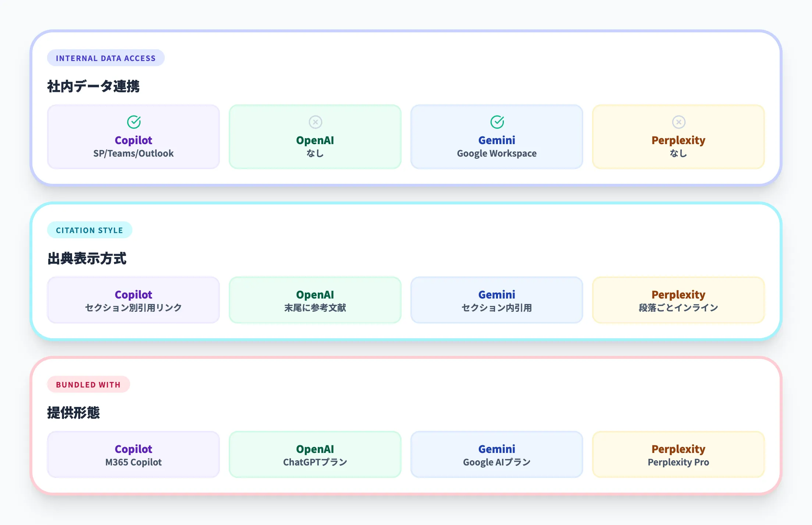This screenshot has width=812, height=525.
Task: Click the green checkmark icon above Copilot
Action: [134, 122]
